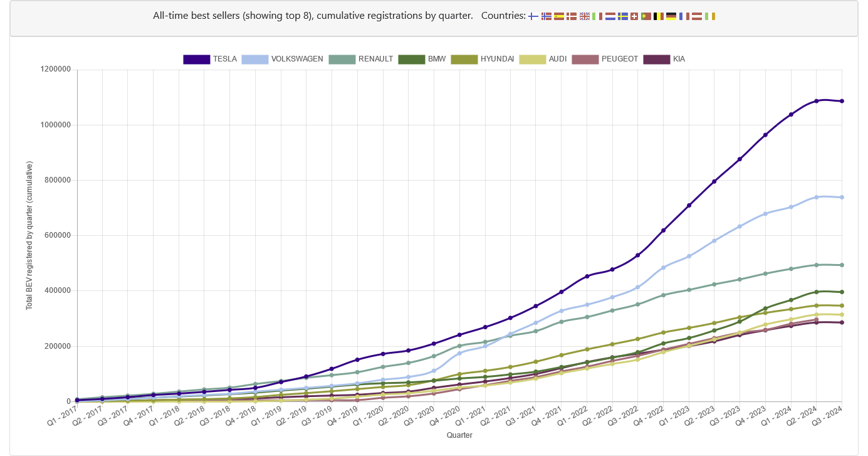Image resolution: width=868 pixels, height=456 pixels.
Task: Click the Belgium flag icon
Action: [x=658, y=16]
